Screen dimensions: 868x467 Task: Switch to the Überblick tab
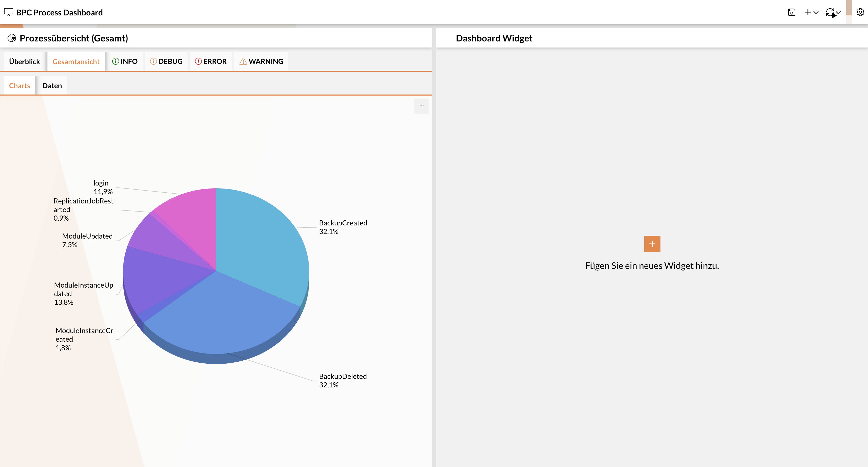coord(24,62)
